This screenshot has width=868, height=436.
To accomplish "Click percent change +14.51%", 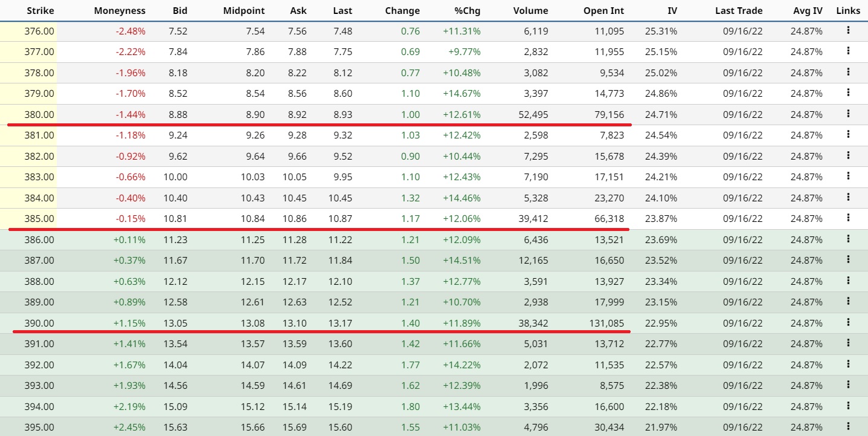I will [x=461, y=261].
